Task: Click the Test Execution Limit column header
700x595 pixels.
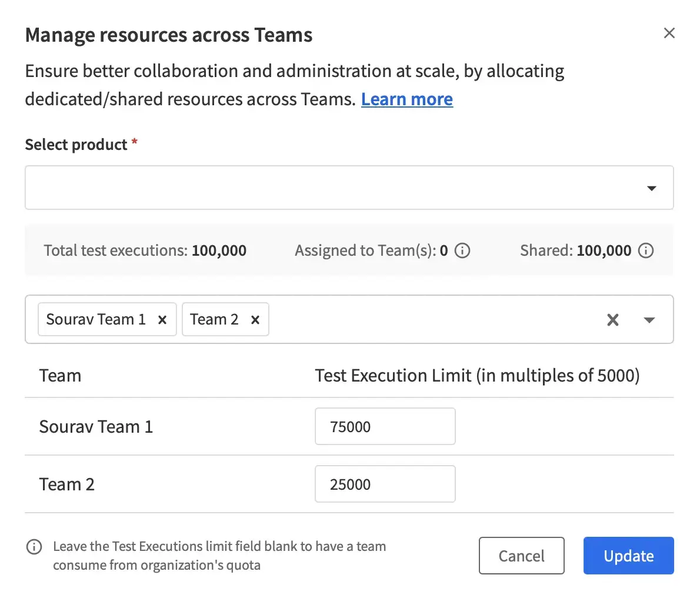Action: pyautogui.click(x=476, y=376)
